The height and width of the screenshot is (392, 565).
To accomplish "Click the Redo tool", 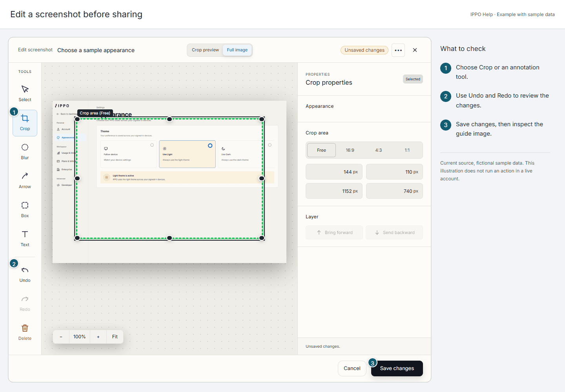I will coord(25,303).
